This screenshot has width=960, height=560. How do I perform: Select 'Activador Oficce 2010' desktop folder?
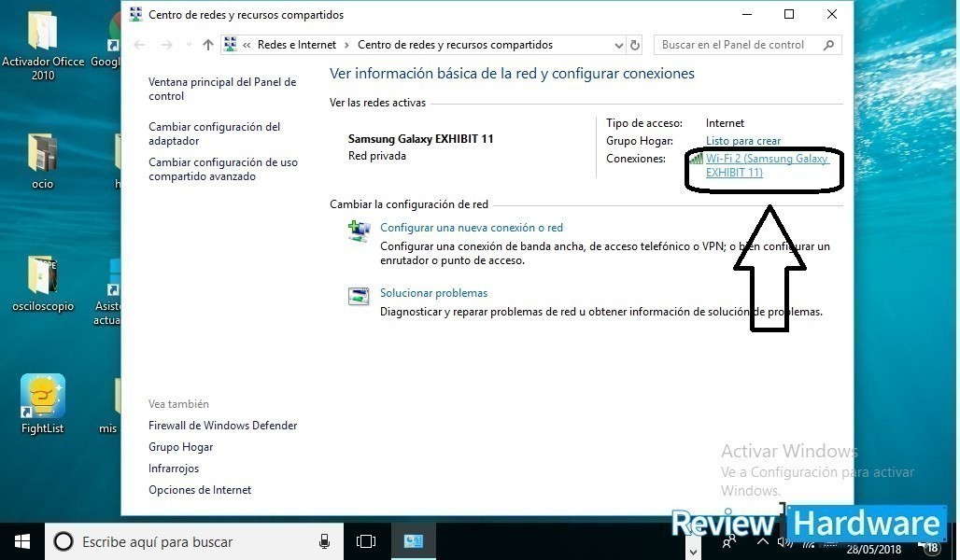pyautogui.click(x=43, y=47)
